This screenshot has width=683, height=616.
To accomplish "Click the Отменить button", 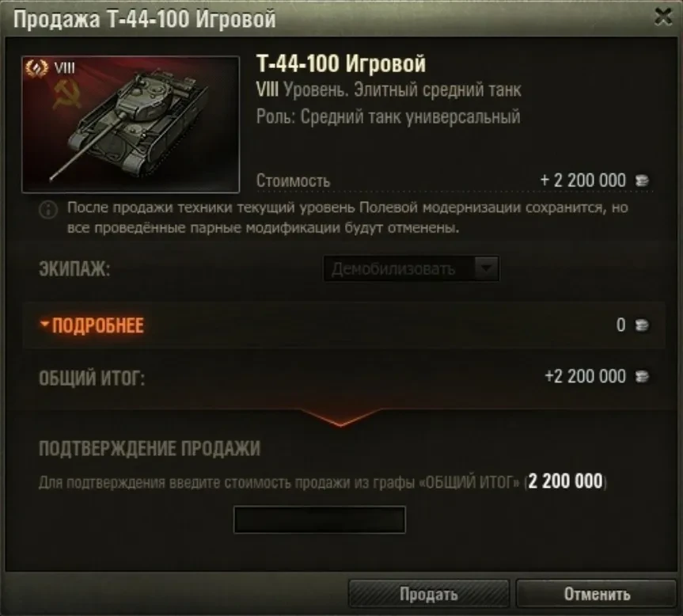I will click(x=597, y=594).
